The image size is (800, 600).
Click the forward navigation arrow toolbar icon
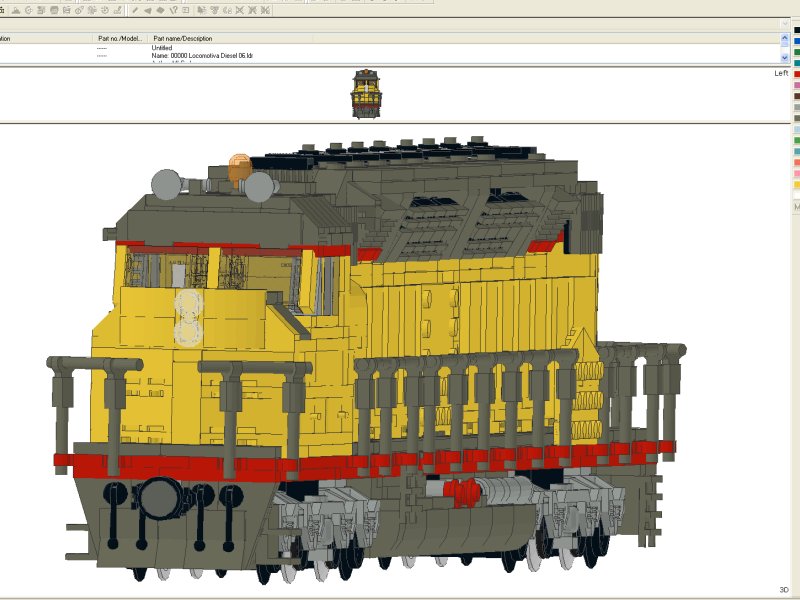159,11
